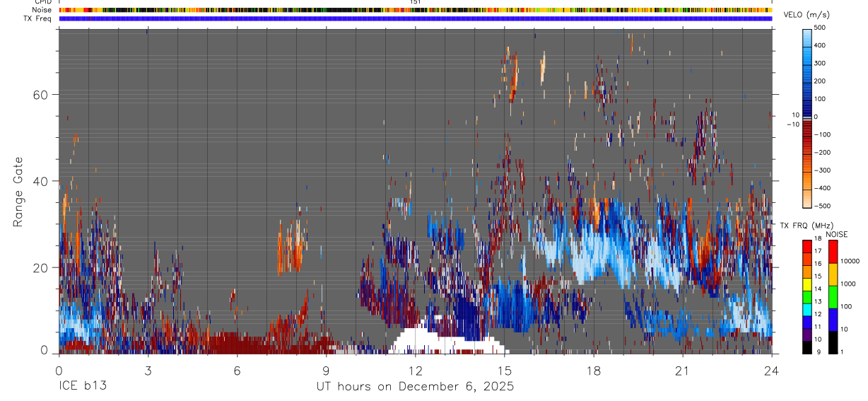Viewport: 868px width, 401px height.
Task: Click the '-10' label left of velocity bar
Action: click(x=792, y=124)
